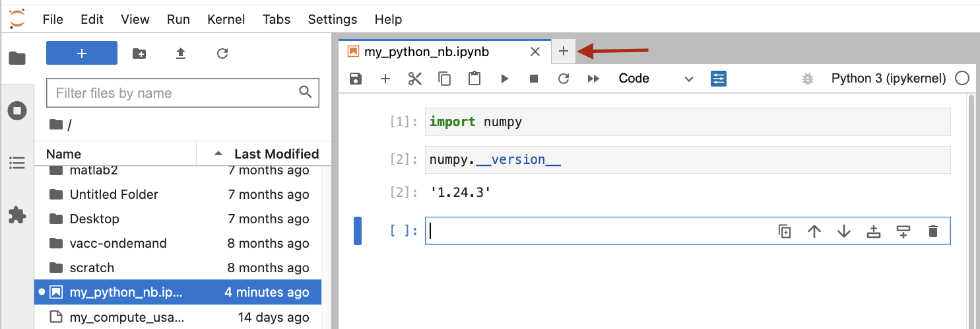Duplicate the active cell icon
The width and height of the screenshot is (980, 329).
pyautogui.click(x=785, y=231)
